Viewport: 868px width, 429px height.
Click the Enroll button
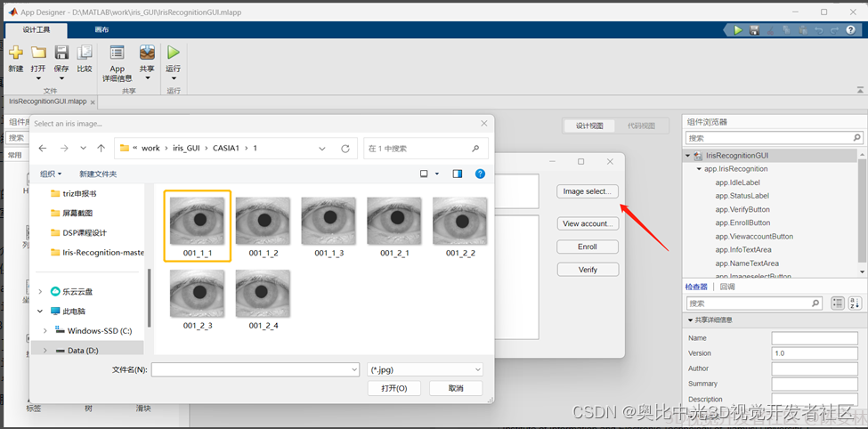coord(588,247)
